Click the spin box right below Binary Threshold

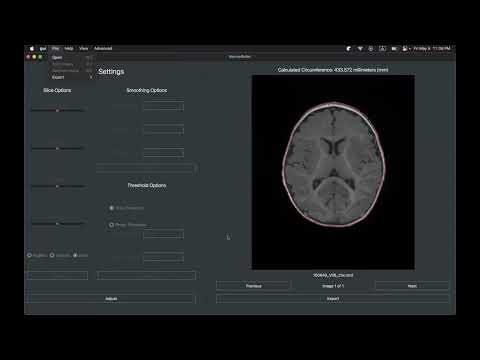[164, 235]
